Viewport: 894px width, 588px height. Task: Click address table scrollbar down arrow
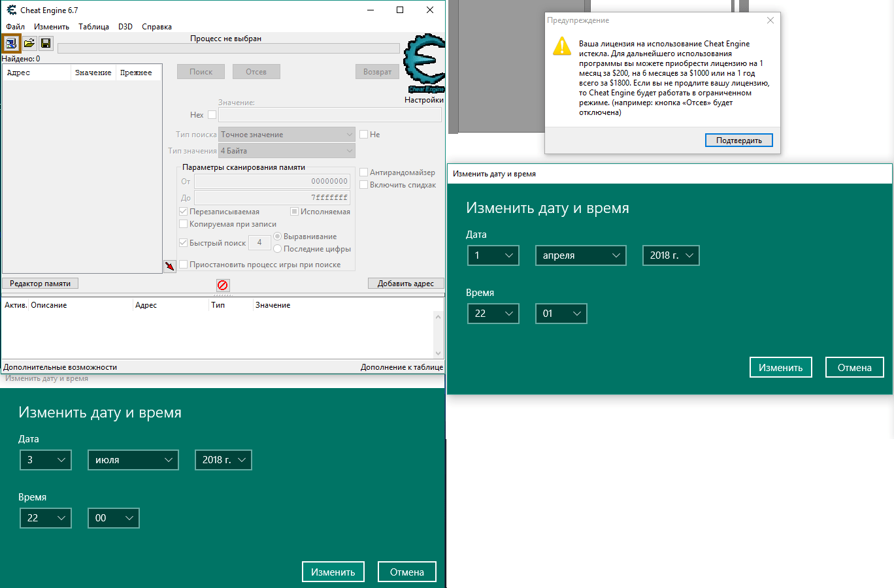pos(439,353)
